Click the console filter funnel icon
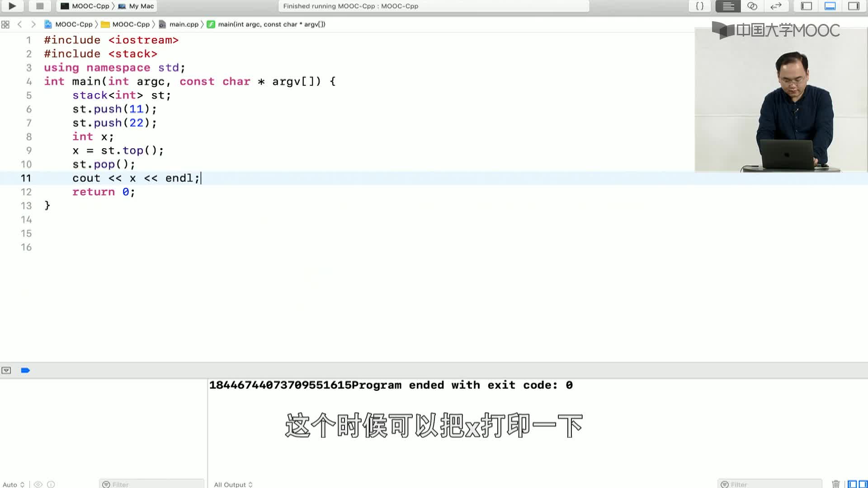 [x=725, y=484]
